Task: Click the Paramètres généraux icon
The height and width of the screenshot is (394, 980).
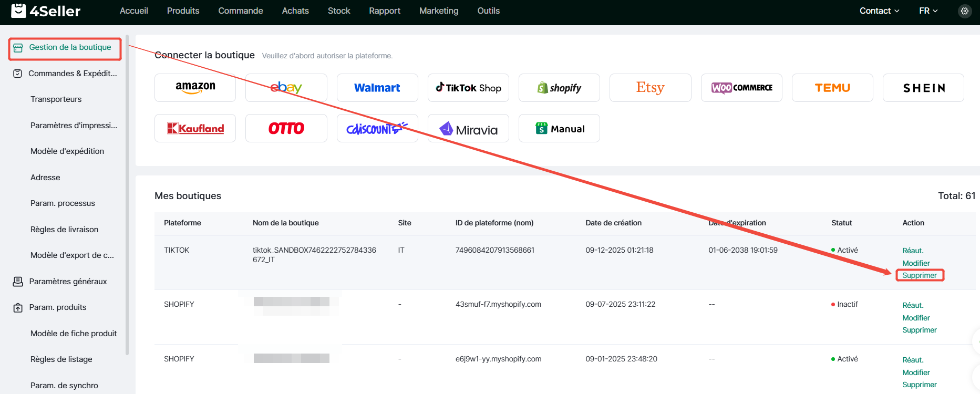Action: [x=18, y=282]
